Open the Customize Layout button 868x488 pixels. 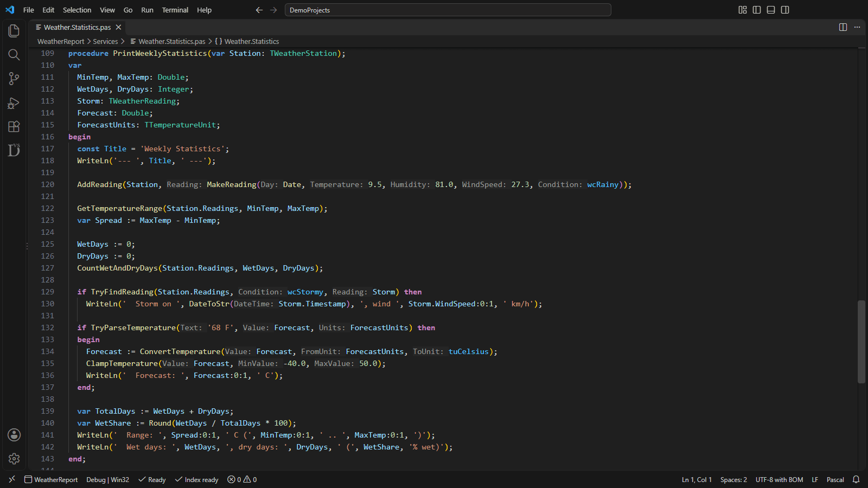point(743,10)
